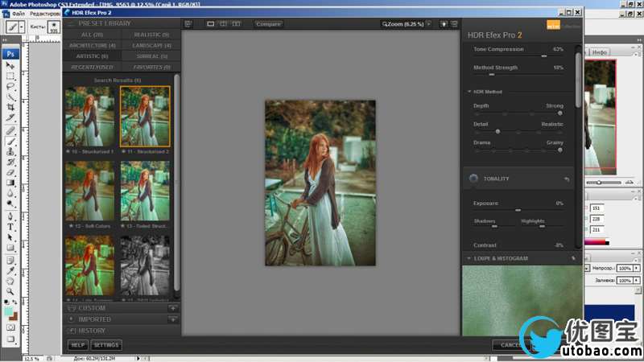Import a preset with plus button

(x=173, y=319)
